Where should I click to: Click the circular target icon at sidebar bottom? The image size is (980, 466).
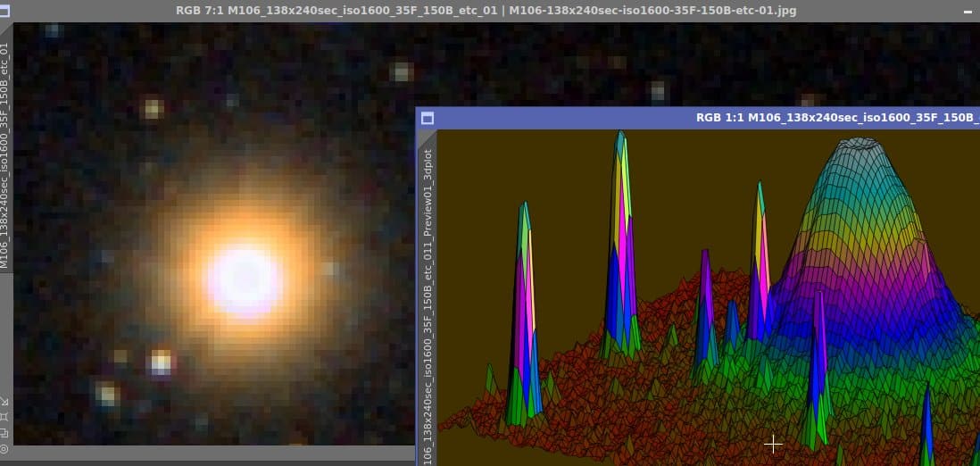pos(4,448)
